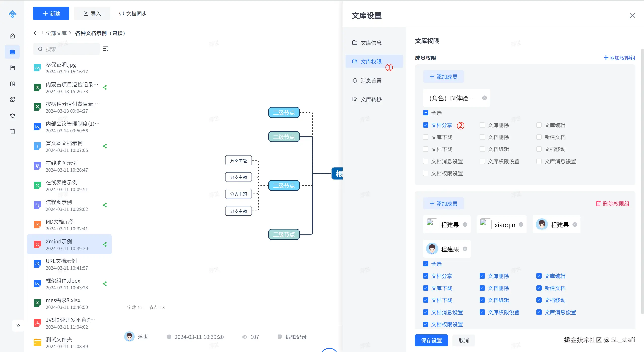Click 添加成员 in the first permission group
The image size is (644, 352).
pos(443,76)
